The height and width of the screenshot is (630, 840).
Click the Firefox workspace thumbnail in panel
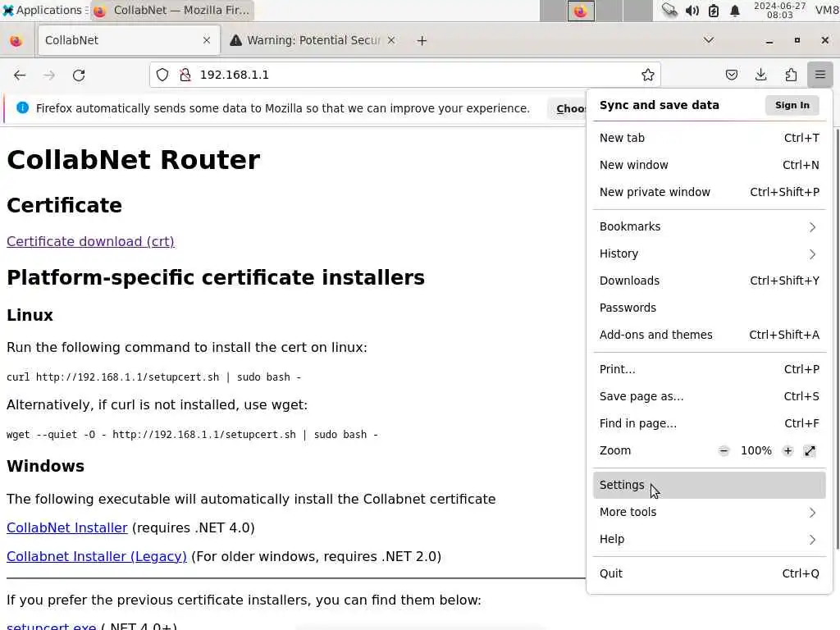581,11
